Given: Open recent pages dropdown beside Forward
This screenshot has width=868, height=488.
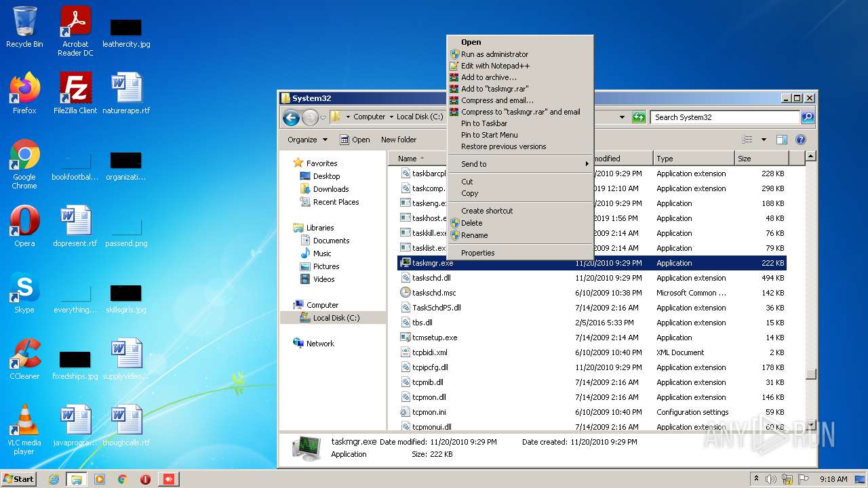Looking at the screenshot, I should click(323, 117).
